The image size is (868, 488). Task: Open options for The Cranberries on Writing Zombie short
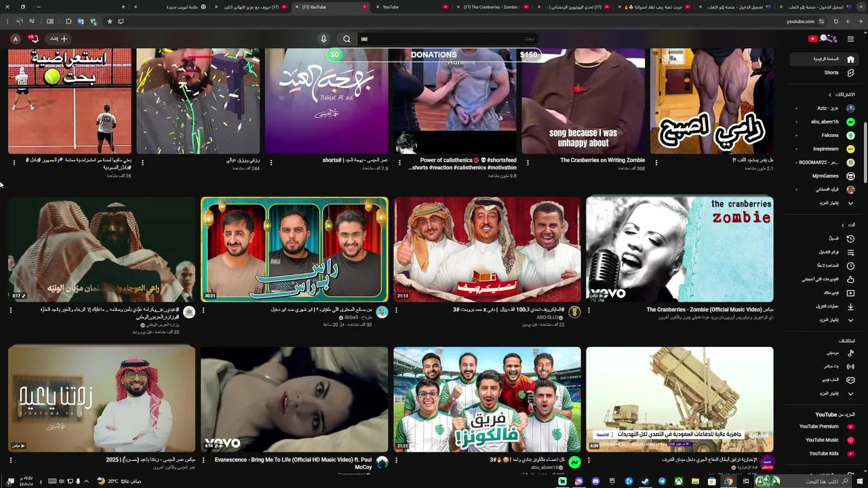(528, 163)
